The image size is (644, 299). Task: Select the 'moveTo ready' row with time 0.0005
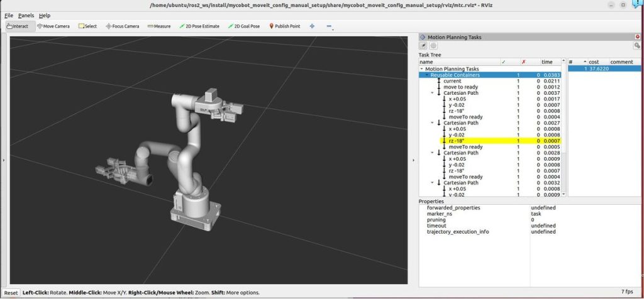(x=490, y=147)
